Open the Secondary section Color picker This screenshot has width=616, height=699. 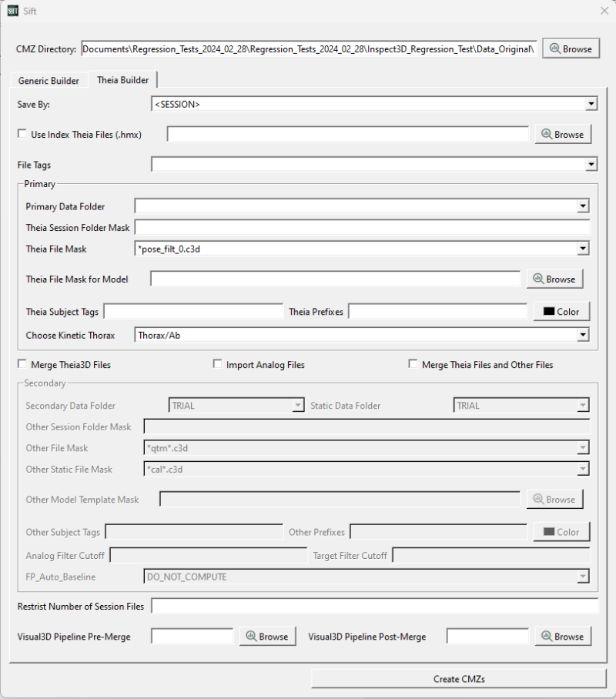[561, 532]
